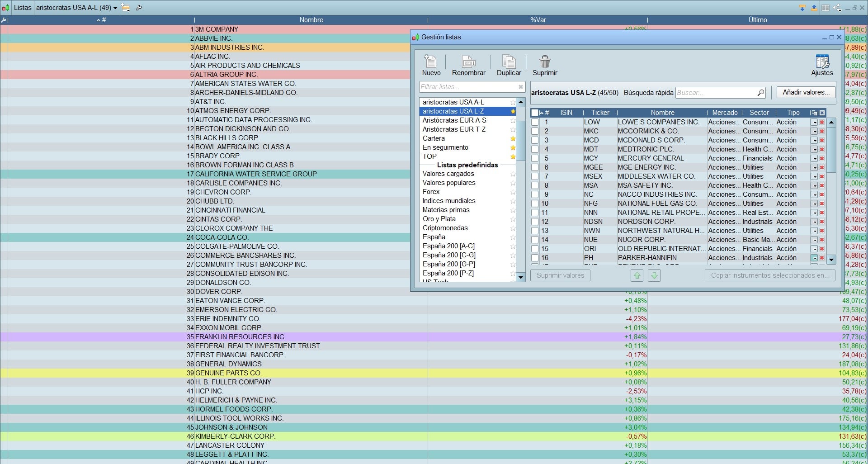The image size is (868, 464).
Task: Unstar the Cartera list favorite
Action: click(513, 139)
